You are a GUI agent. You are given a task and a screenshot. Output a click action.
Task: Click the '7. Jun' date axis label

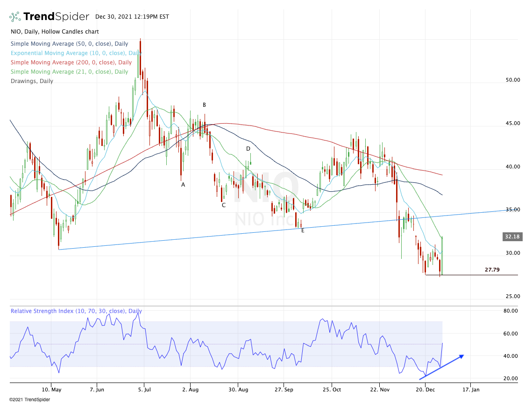(x=97, y=390)
